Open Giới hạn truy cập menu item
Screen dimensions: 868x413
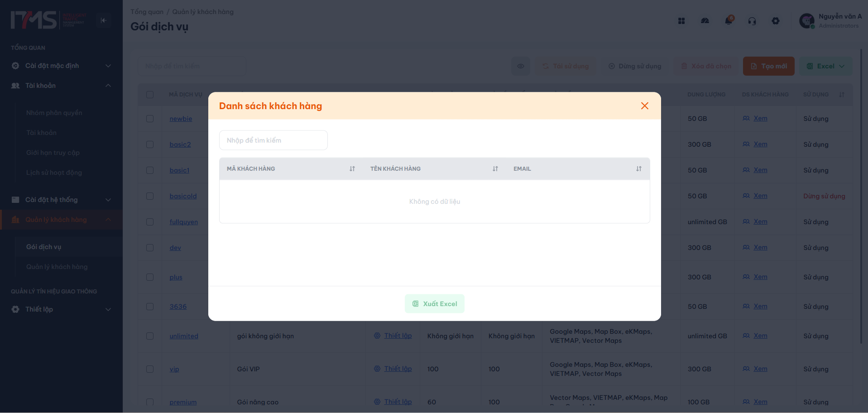[53, 153]
